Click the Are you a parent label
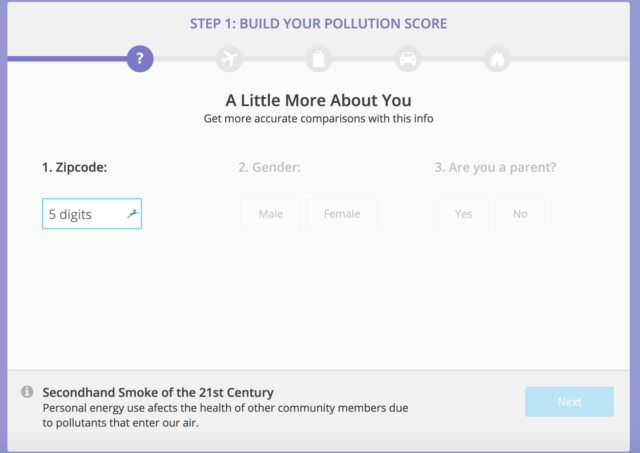 coord(495,167)
